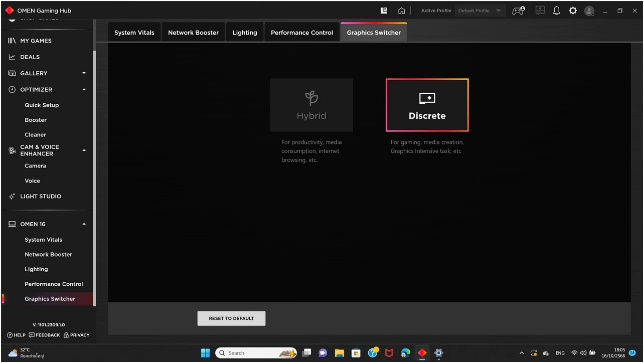Image resolution: width=644 pixels, height=363 pixels.
Task: Open GALLERY in the sidebar
Action: [34, 73]
